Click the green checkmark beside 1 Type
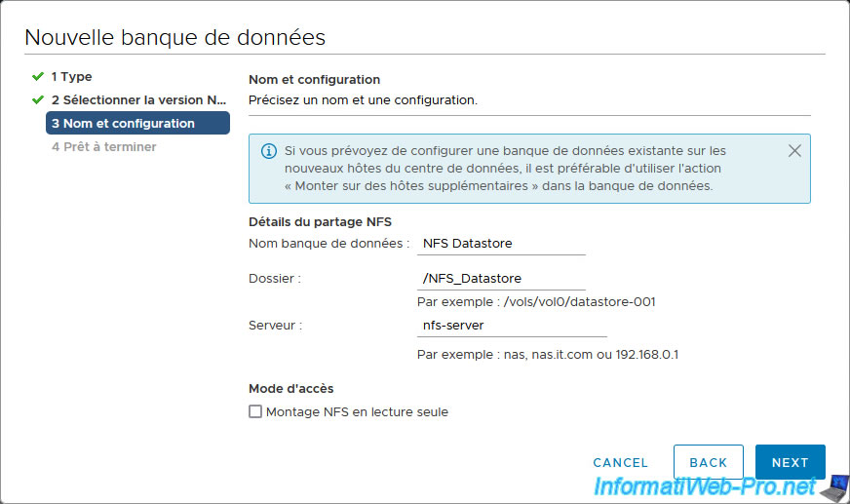850x504 pixels. coord(37,76)
